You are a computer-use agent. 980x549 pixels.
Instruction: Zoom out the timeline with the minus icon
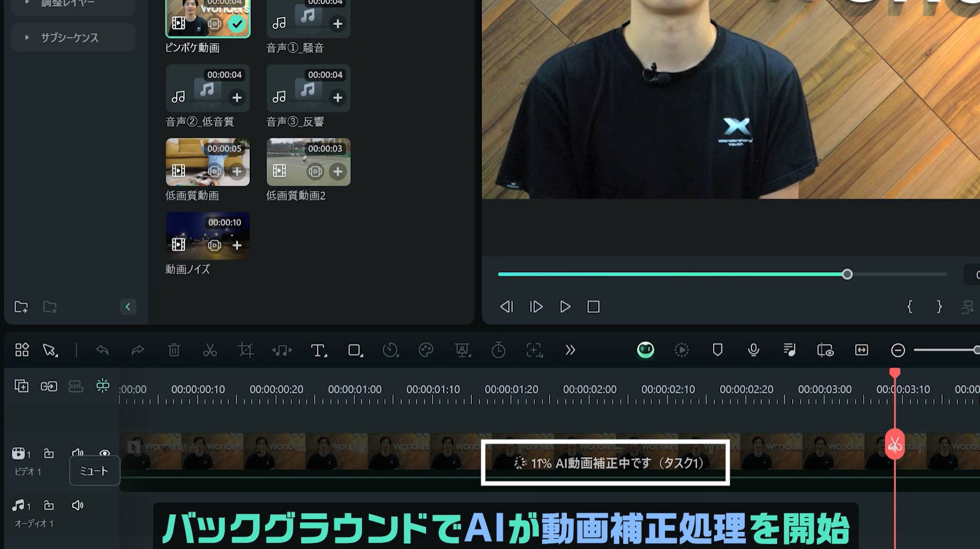[898, 350]
